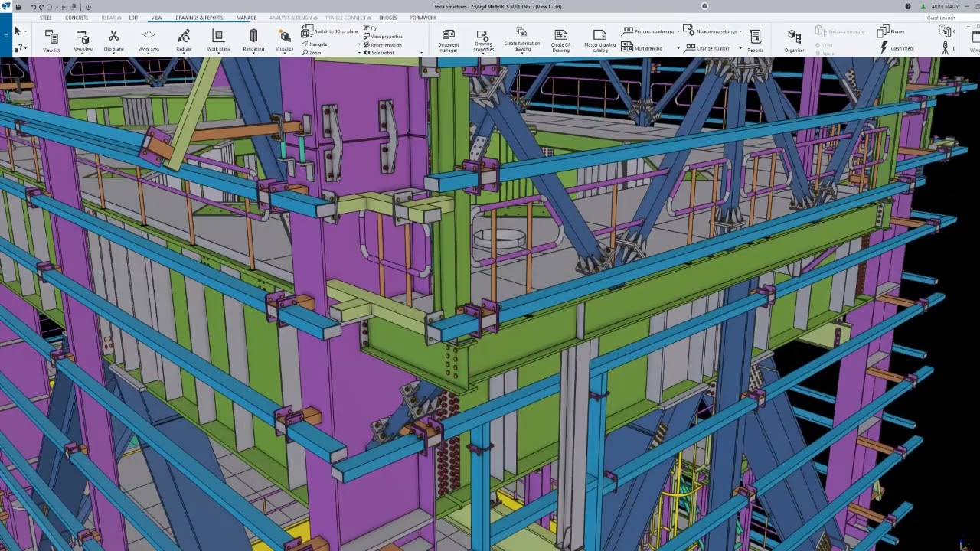Open the Numbering settings dropdown arrow

(740, 31)
